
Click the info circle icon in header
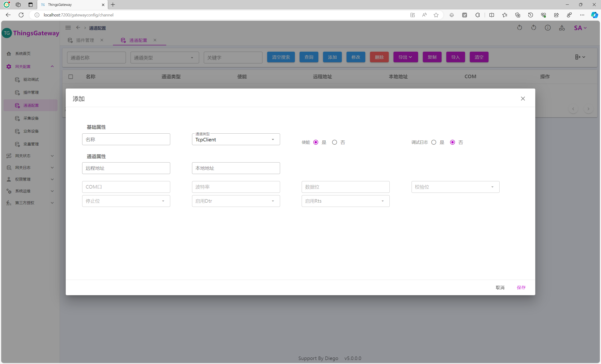tap(547, 28)
